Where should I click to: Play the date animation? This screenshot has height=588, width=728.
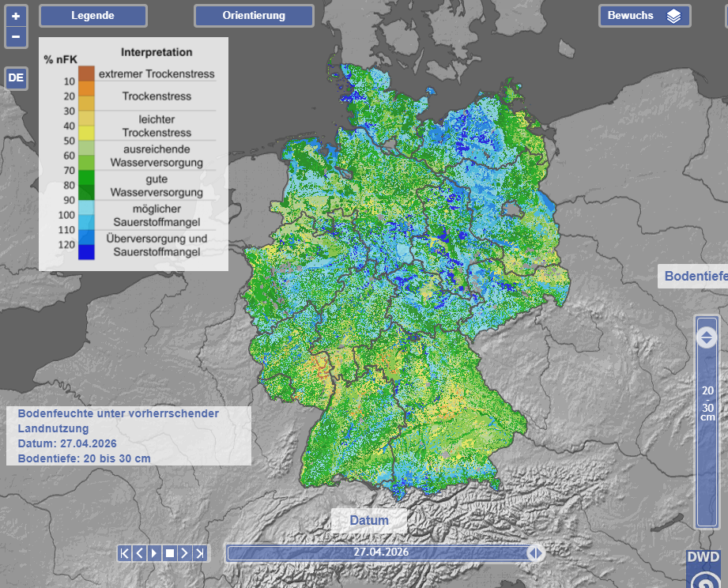click(x=154, y=553)
